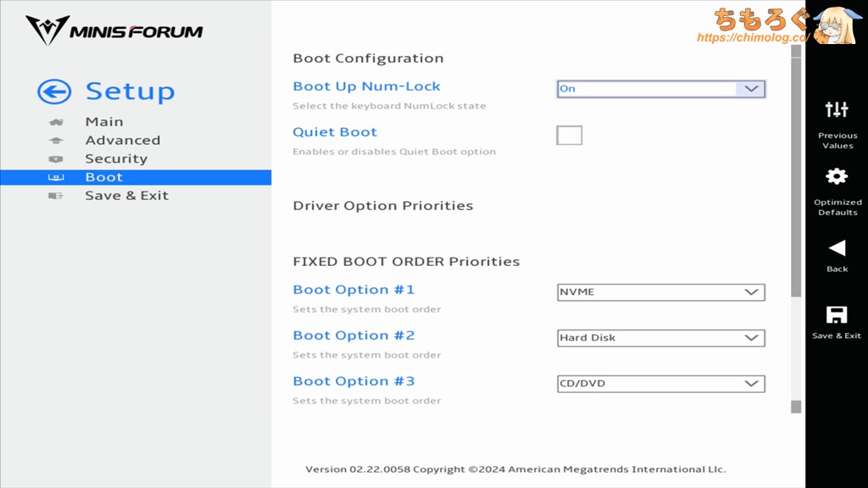Image resolution: width=868 pixels, height=488 pixels.
Task: Open Boot Option #2 Hard Disk dropdown
Action: [660, 338]
